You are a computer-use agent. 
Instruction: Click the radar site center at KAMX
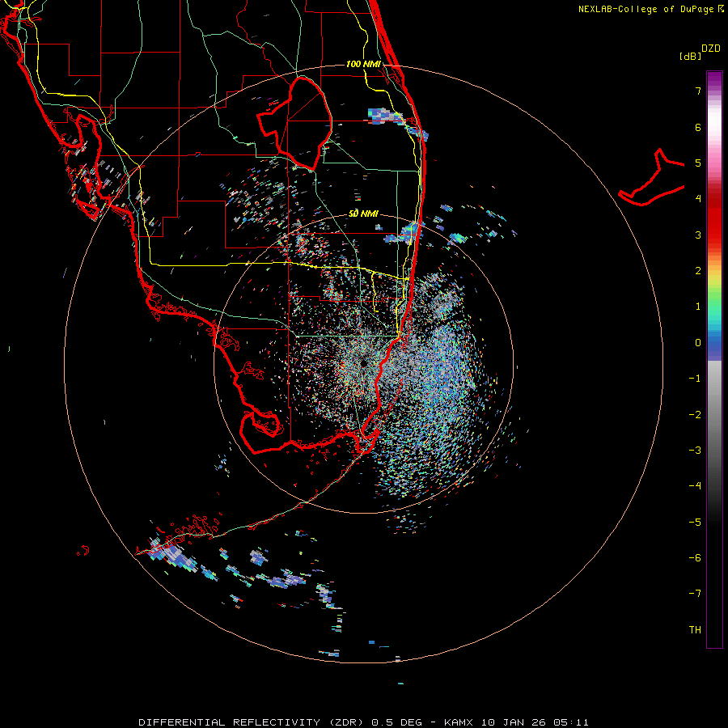pos(363,363)
